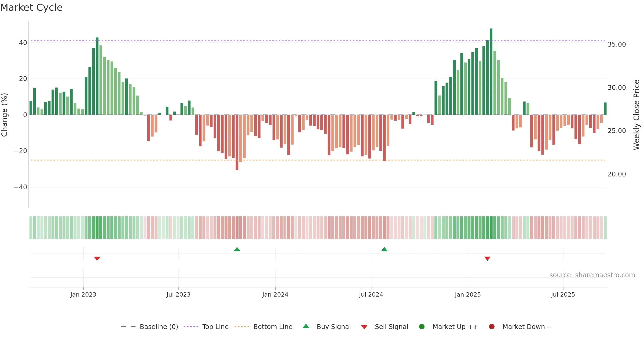Click the 35.00 price axis label
The image size is (644, 362).
617,44
